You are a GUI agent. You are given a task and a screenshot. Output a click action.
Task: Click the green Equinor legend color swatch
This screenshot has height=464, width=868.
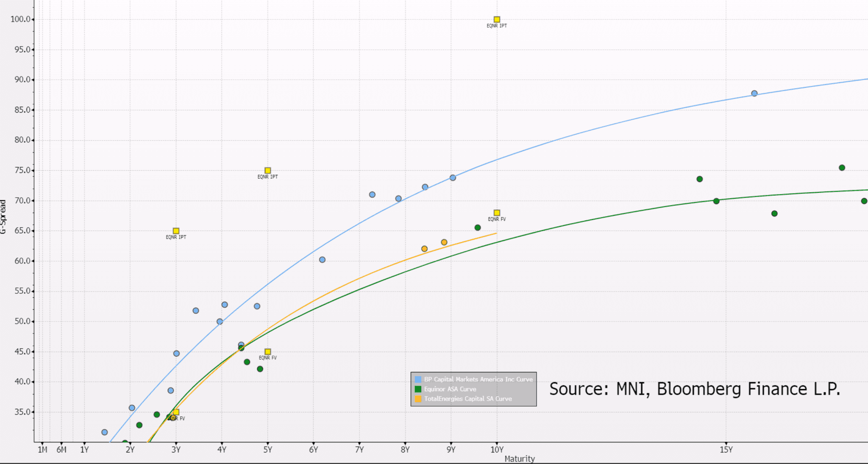pos(418,389)
